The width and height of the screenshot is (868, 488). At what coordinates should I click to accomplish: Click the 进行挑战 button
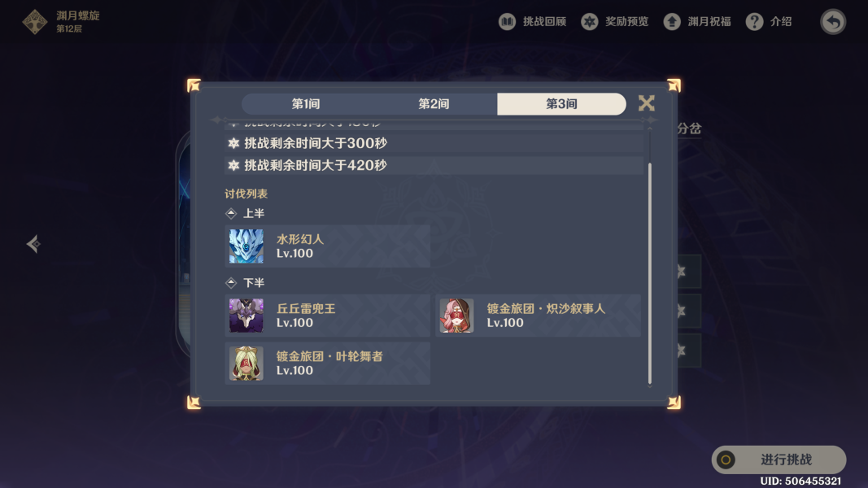(779, 460)
